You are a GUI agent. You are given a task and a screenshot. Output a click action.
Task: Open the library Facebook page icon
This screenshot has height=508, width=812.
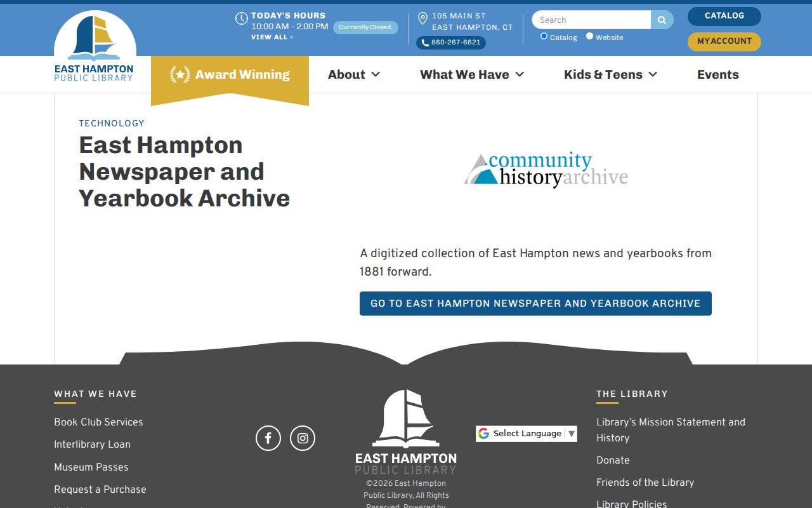pyautogui.click(x=268, y=438)
